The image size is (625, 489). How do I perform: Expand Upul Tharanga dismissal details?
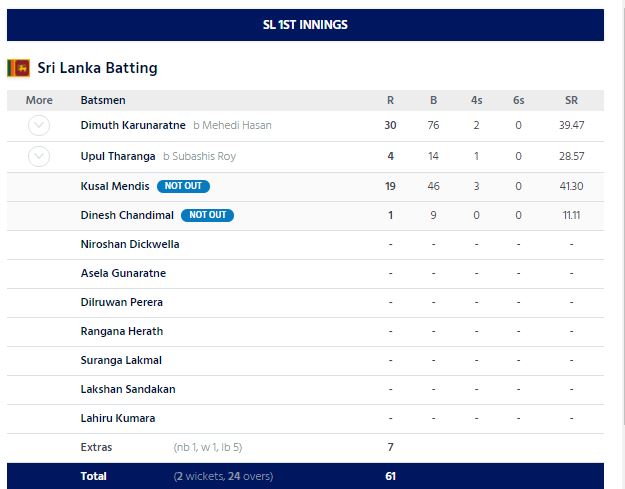pyautogui.click(x=39, y=156)
